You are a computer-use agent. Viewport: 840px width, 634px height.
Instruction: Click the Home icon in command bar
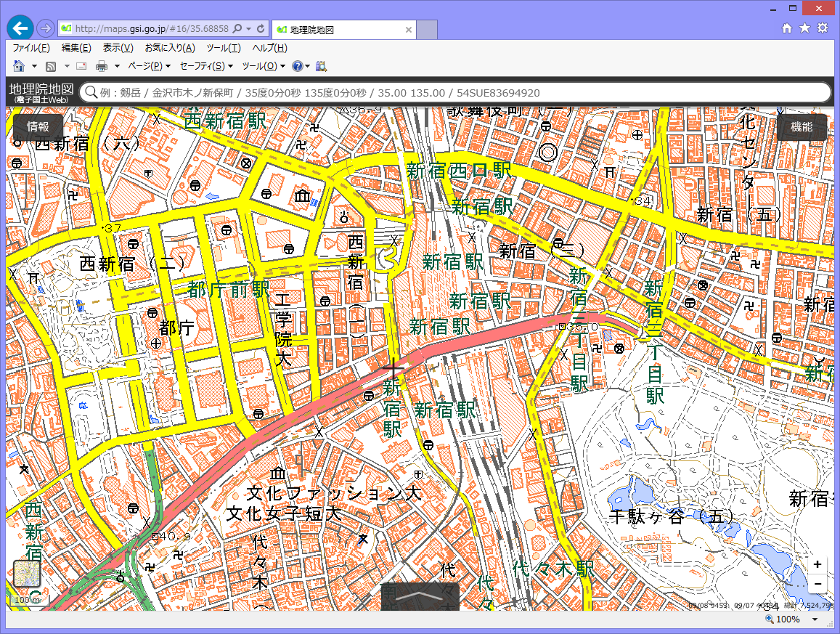[19, 66]
